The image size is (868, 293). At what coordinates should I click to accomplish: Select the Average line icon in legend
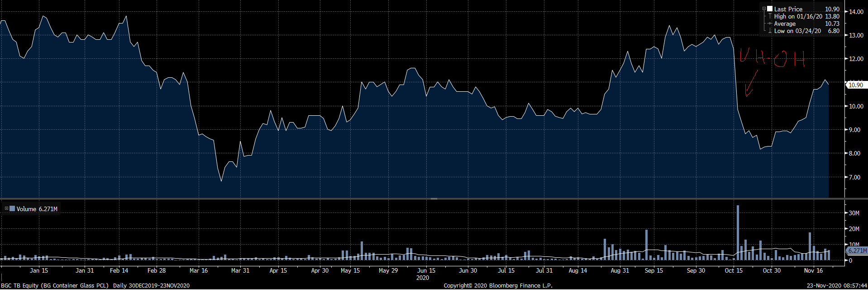pos(770,24)
